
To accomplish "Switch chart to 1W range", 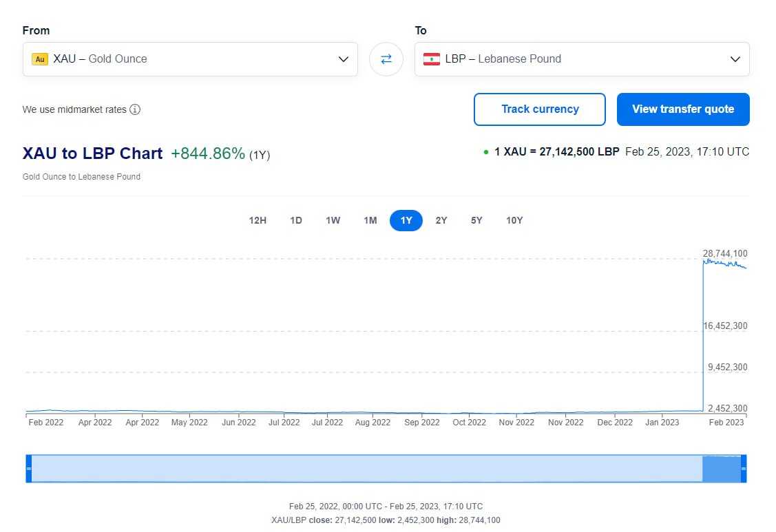I will 333,220.
